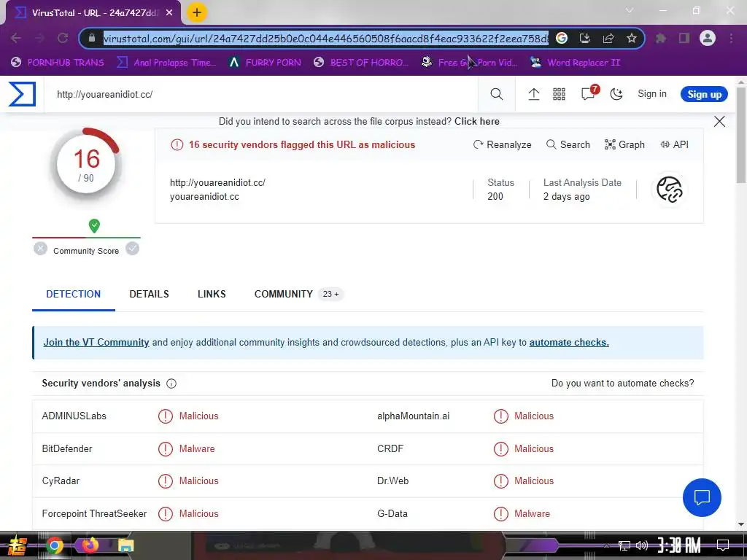Viewport: 747px width, 560px height.
Task: Click the taskbar network icon
Action: [624, 545]
